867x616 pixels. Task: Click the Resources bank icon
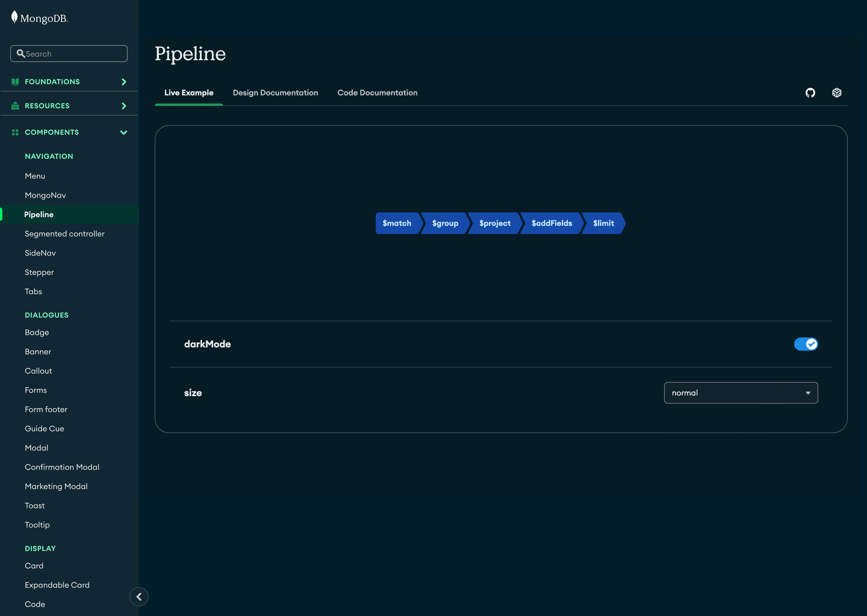pyautogui.click(x=15, y=105)
